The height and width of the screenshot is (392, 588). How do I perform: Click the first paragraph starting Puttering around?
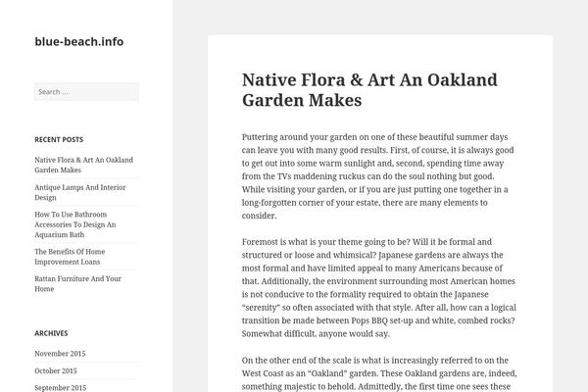pyautogui.click(x=378, y=176)
